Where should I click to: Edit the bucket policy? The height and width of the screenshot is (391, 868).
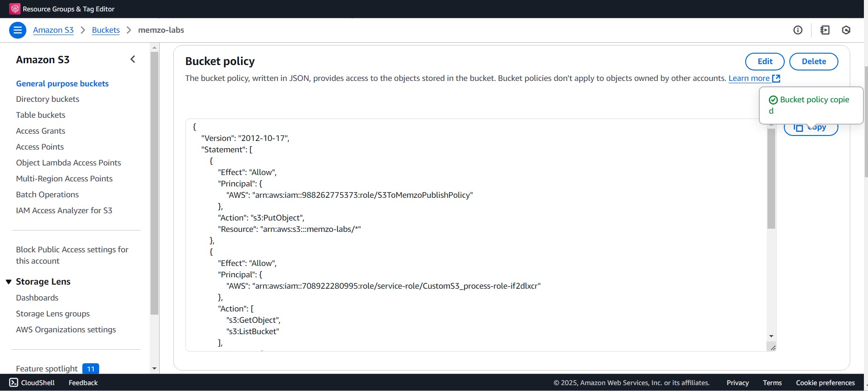point(765,61)
